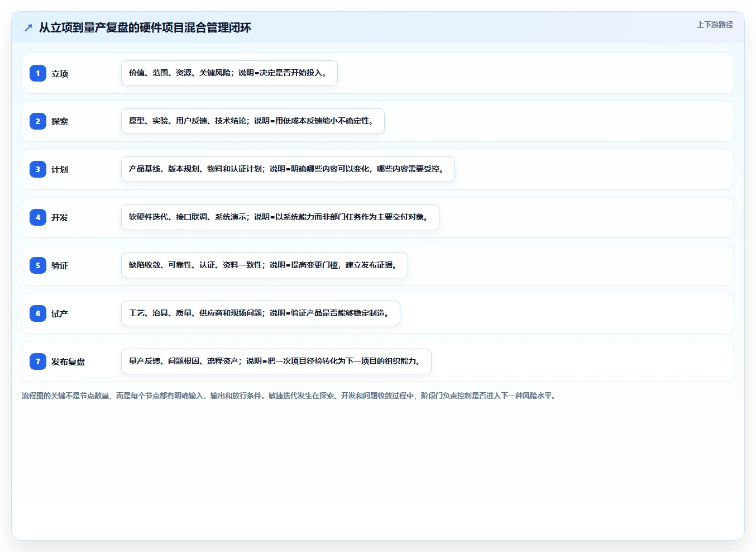Viewport: 756px width, 552px height.
Task: Select step number 2 badge
Action: click(x=38, y=121)
